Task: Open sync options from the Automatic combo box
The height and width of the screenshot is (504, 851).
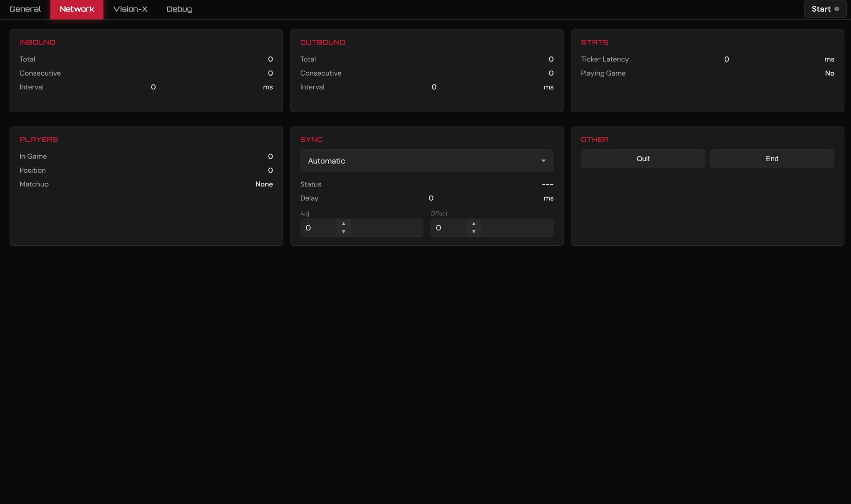Action: (426, 161)
